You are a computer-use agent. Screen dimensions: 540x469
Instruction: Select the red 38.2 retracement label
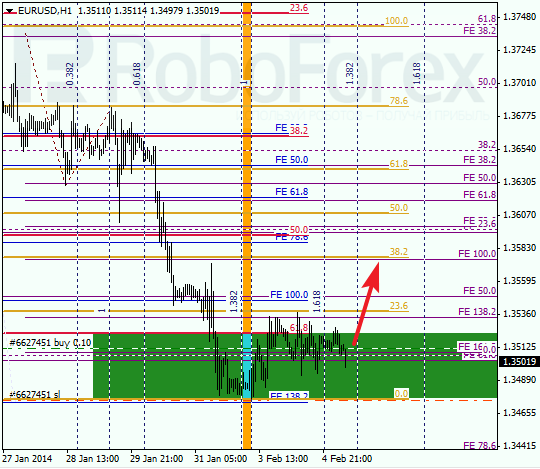pos(299,131)
